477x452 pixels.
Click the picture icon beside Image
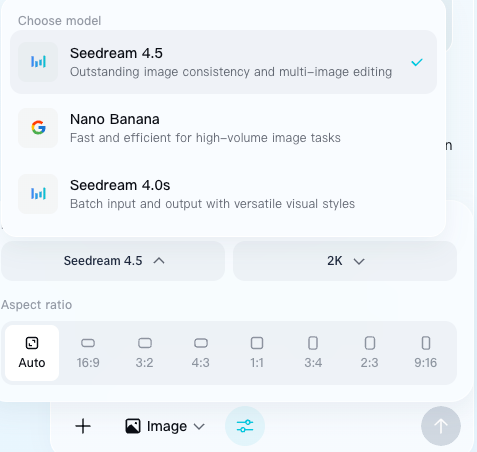coord(133,426)
